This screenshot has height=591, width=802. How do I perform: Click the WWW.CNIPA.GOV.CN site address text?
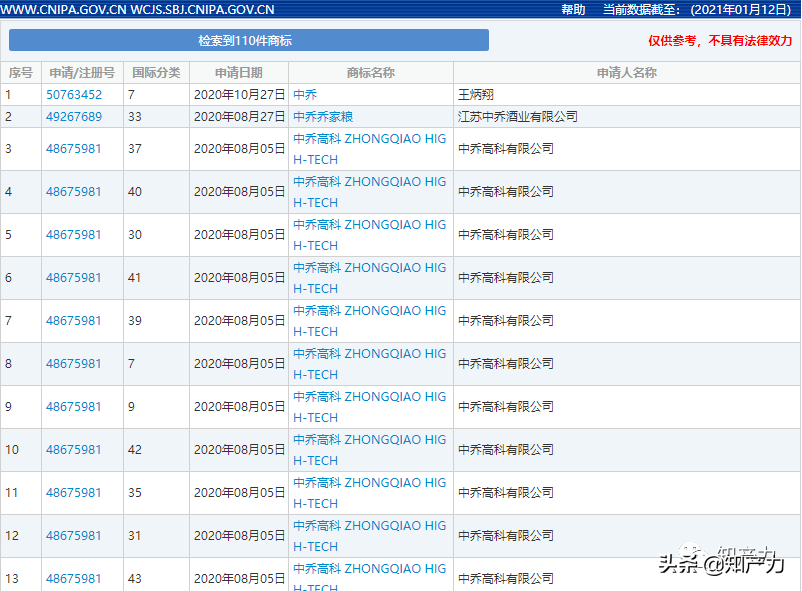point(63,10)
